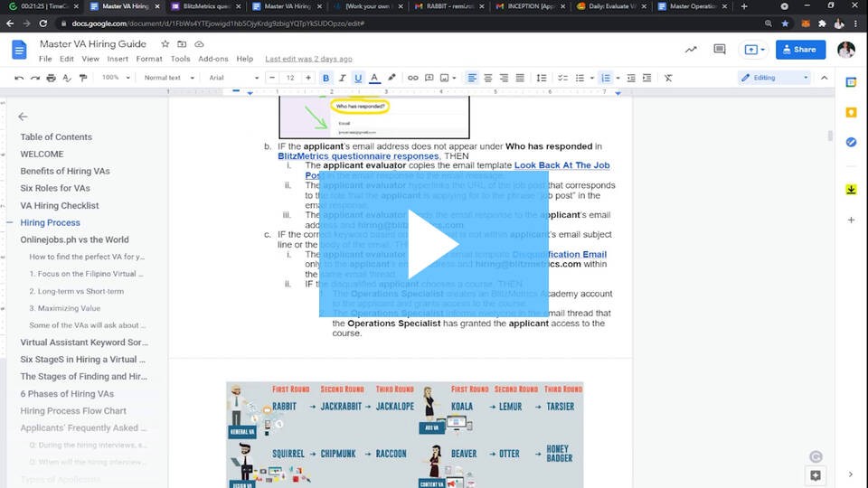The height and width of the screenshot is (488, 868).
Task: Click the highlight color pen icon
Action: (x=392, y=78)
